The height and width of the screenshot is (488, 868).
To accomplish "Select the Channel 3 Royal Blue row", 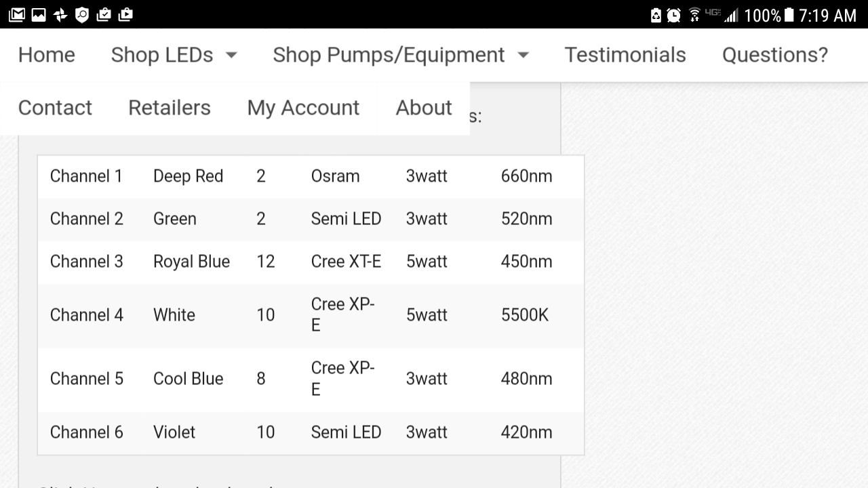I will pyautogui.click(x=311, y=262).
